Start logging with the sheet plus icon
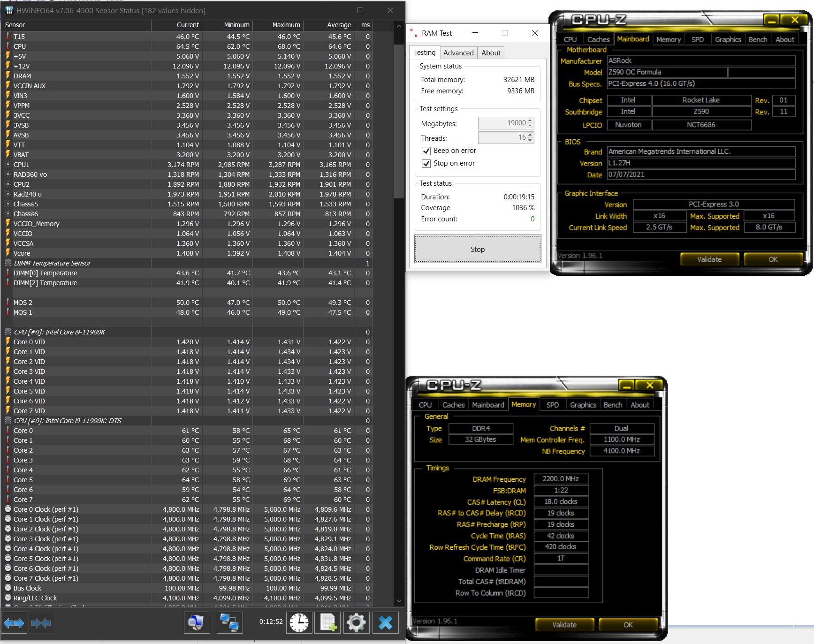This screenshot has height=644, width=814. (x=327, y=623)
